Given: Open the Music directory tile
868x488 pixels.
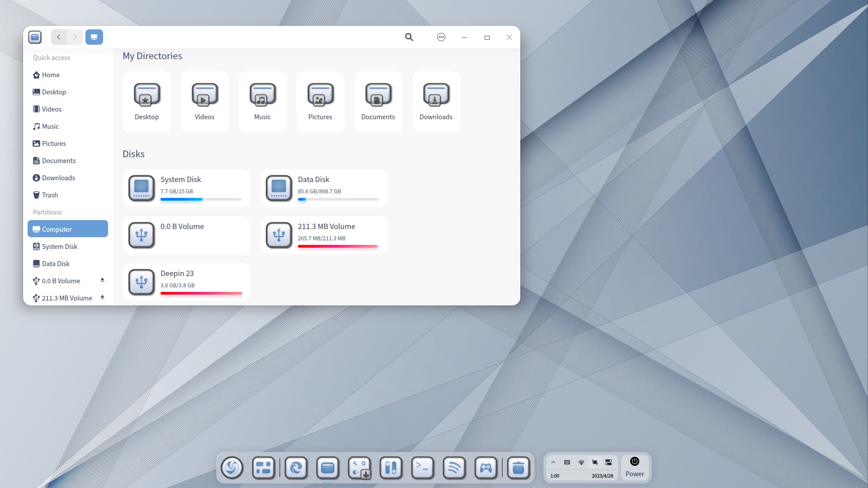Looking at the screenshot, I should pyautogui.click(x=262, y=102).
